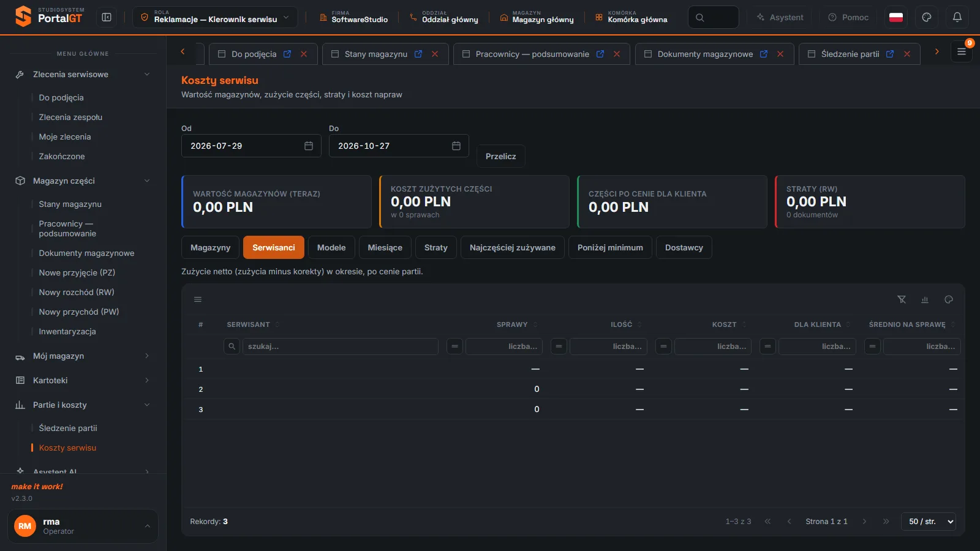Toggle the sidebar collapse icon

(107, 17)
